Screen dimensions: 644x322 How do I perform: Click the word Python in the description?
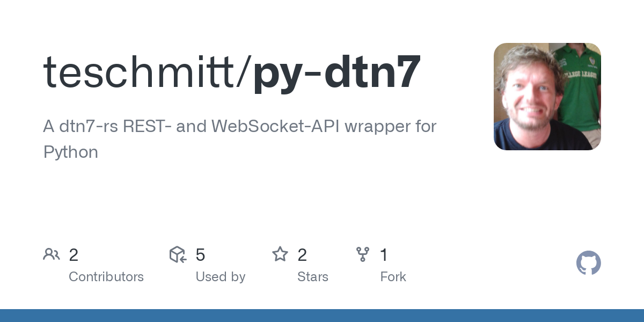71,152
